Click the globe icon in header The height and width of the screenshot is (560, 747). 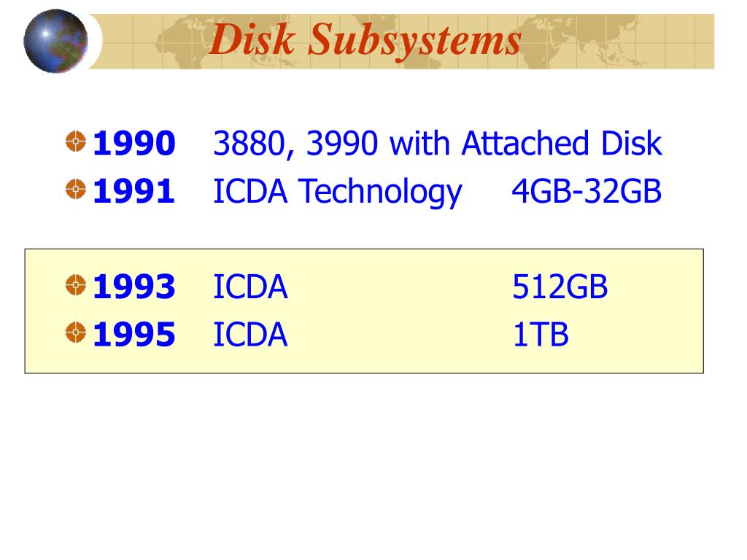(55, 42)
